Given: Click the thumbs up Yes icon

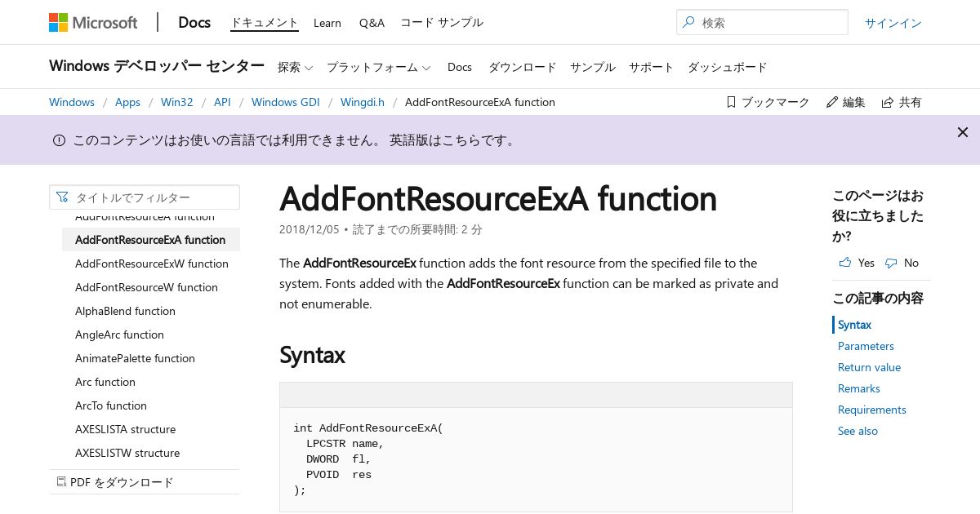Looking at the screenshot, I should pos(844,263).
